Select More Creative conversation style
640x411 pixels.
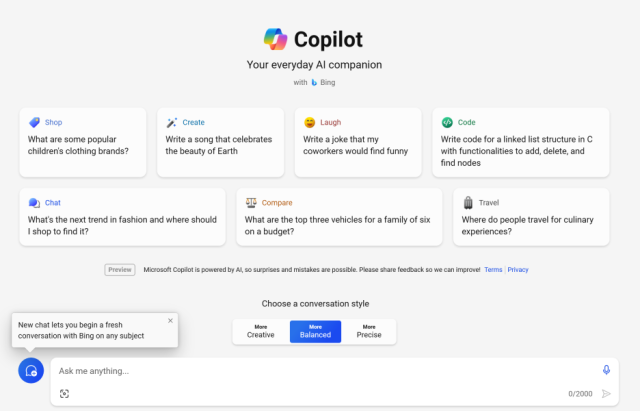[260, 331]
